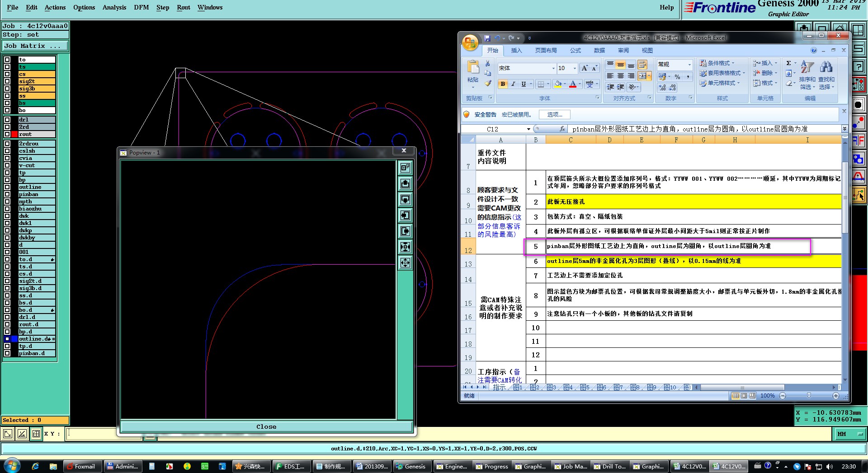Expand the Name Box dropdown next to C12
Screen dimensions: 868x473
(528, 129)
